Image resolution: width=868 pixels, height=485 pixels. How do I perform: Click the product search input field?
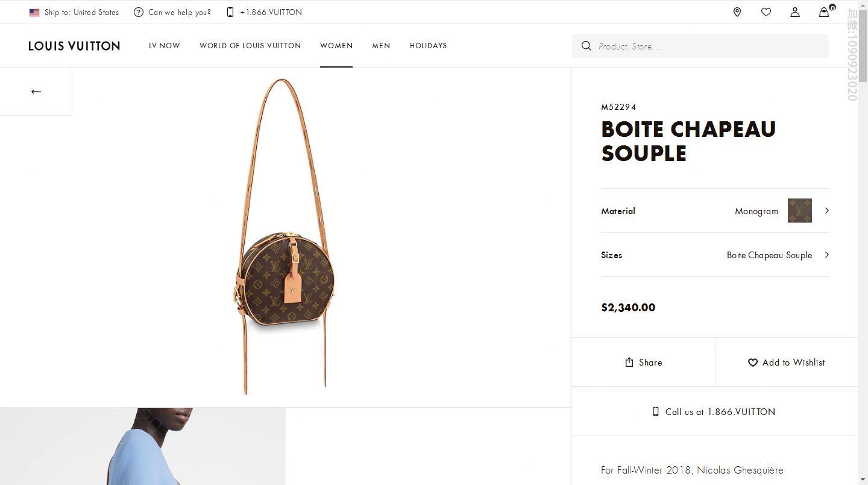(x=708, y=46)
